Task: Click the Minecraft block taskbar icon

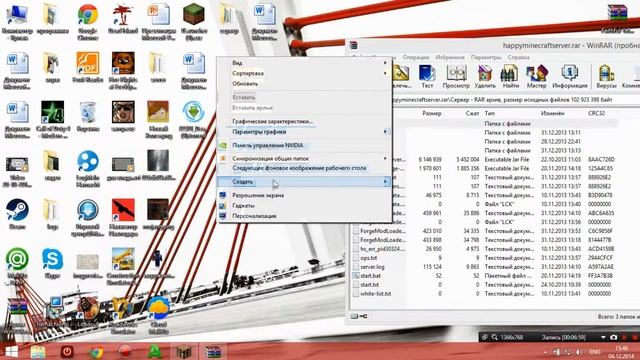Action: coord(184,352)
